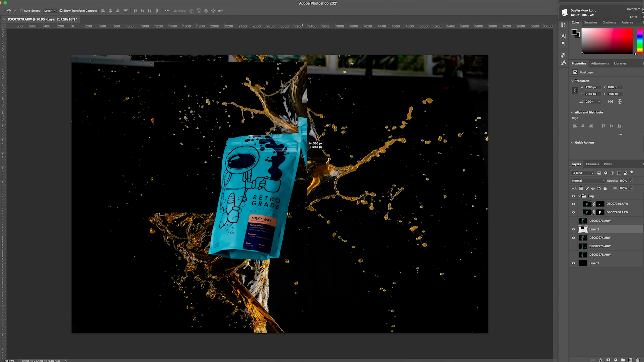Show the DSC07975.ARW layer
The image size is (644, 362).
point(574,246)
